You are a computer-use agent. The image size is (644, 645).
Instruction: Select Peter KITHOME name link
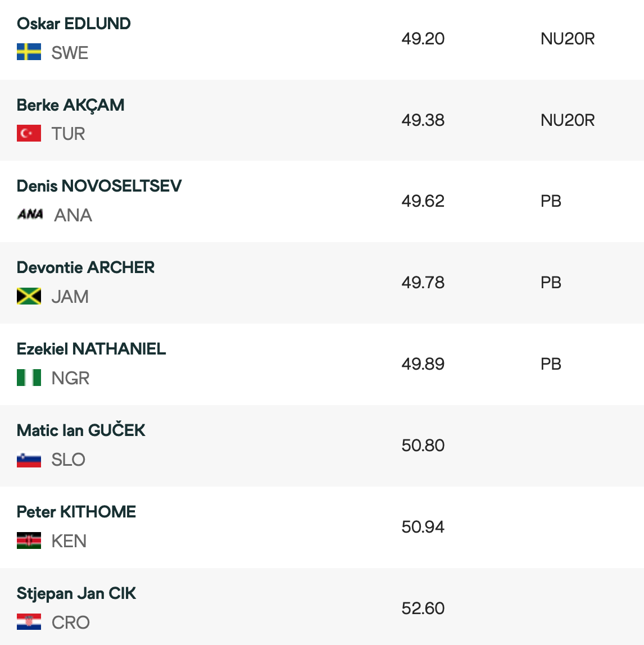click(x=76, y=512)
